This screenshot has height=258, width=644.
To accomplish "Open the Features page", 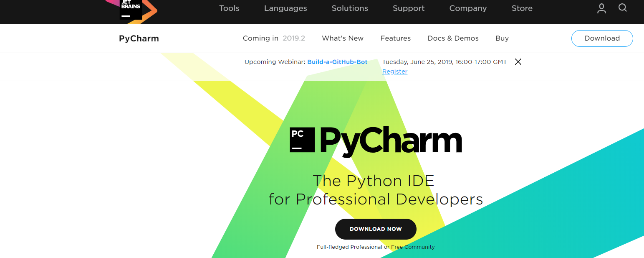I will [x=396, y=38].
